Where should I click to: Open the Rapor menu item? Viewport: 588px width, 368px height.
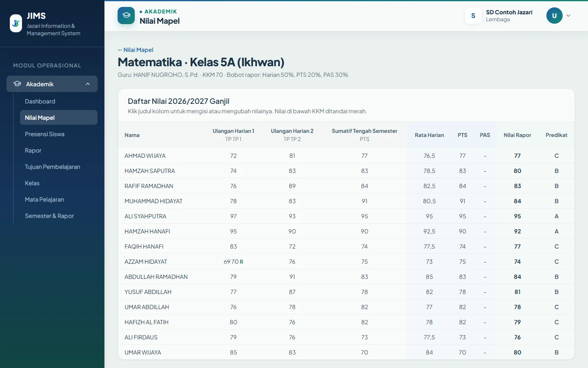coord(33,150)
